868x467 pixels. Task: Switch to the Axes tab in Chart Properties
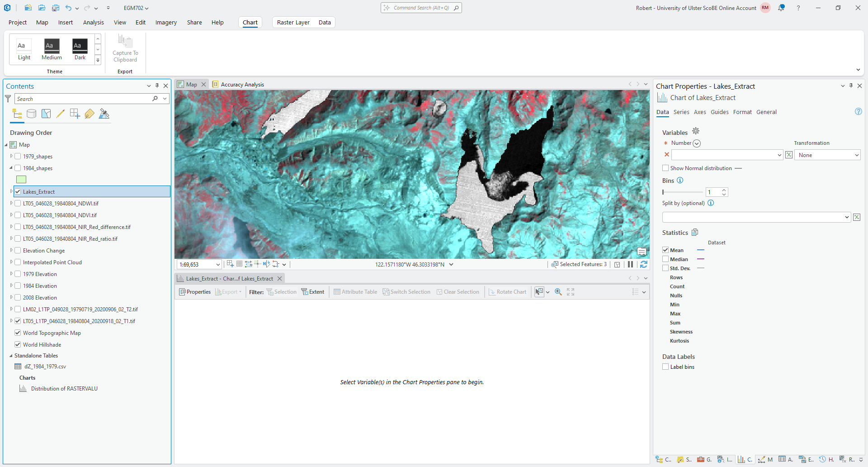tap(699, 112)
